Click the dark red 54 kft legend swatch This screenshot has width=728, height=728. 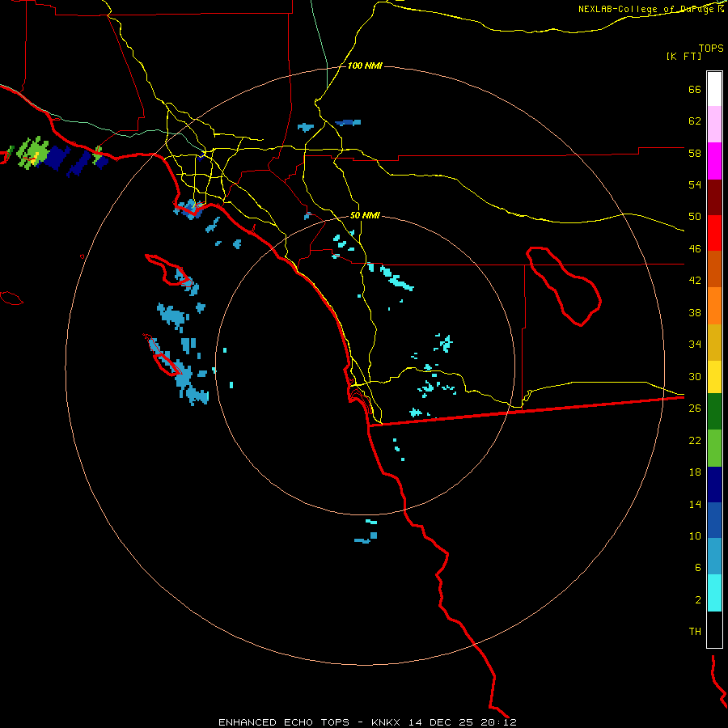[714, 197]
